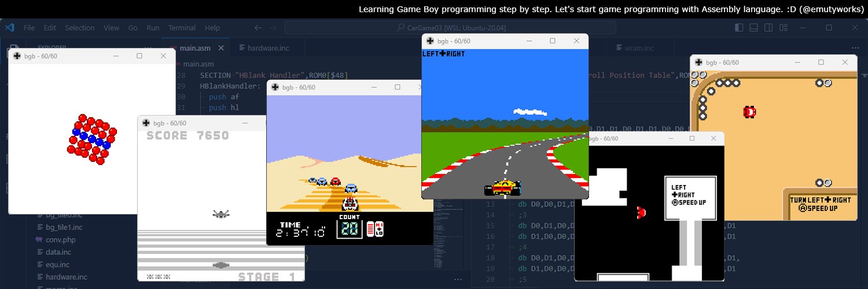Click the push hl instruction line
The image size is (868, 289).
coord(223,108)
